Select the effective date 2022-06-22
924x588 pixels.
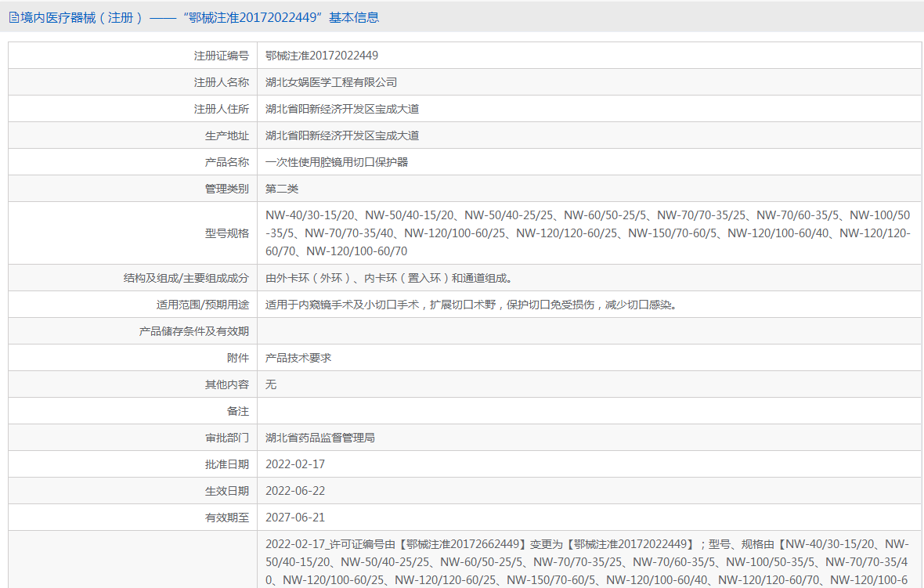[295, 491]
